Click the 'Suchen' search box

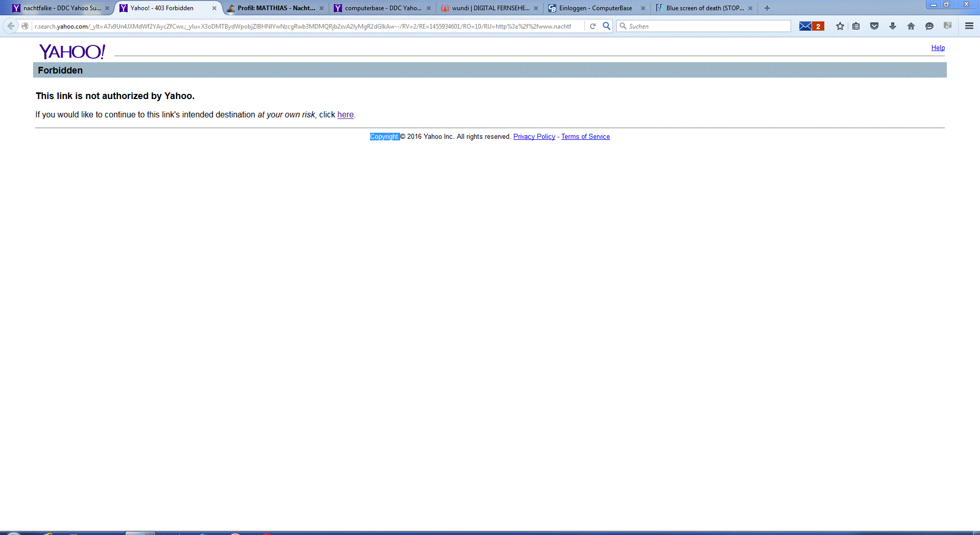[703, 26]
